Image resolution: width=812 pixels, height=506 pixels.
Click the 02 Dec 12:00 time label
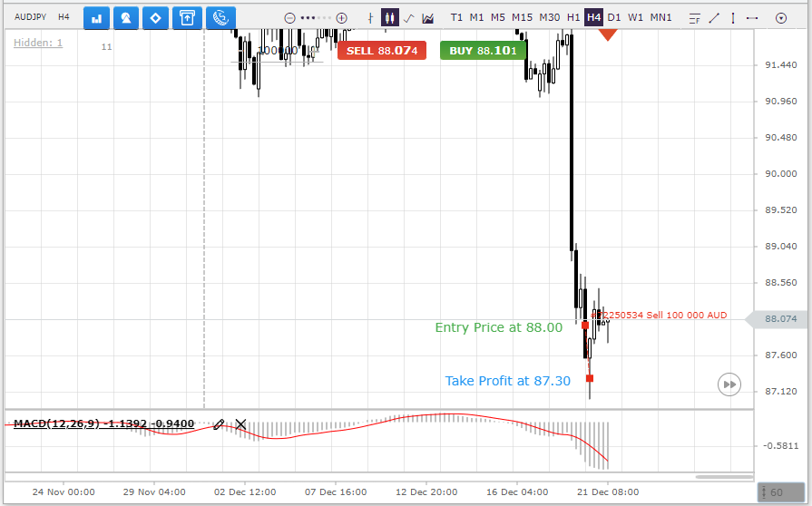[x=245, y=492]
